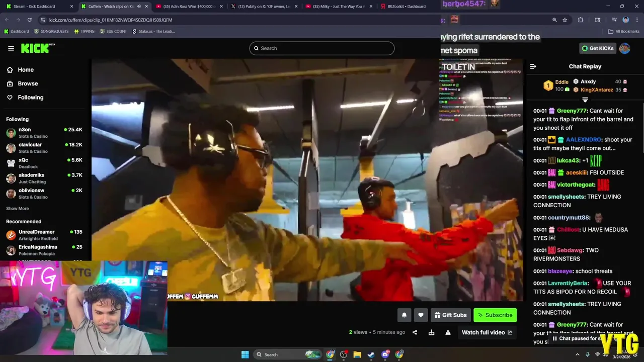Go to Home in sidebar
The width and height of the screenshot is (644, 362).
(x=25, y=70)
